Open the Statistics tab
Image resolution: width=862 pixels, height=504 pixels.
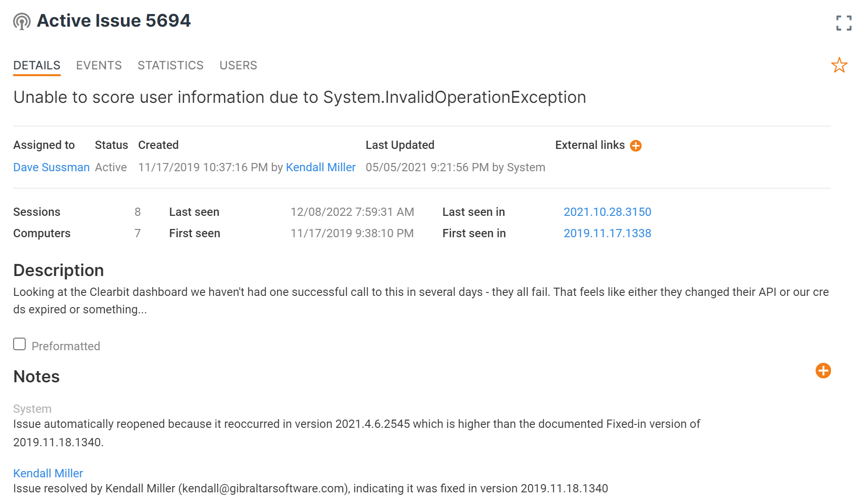[170, 65]
